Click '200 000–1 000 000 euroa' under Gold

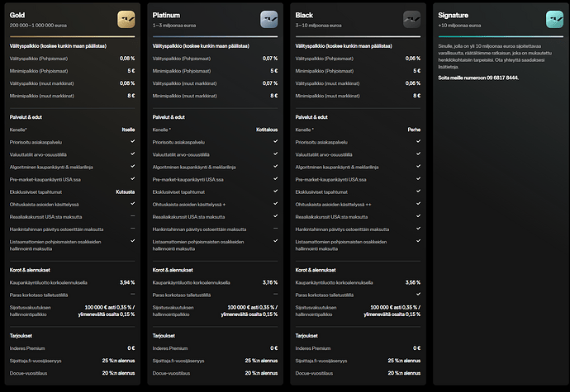pos(38,26)
